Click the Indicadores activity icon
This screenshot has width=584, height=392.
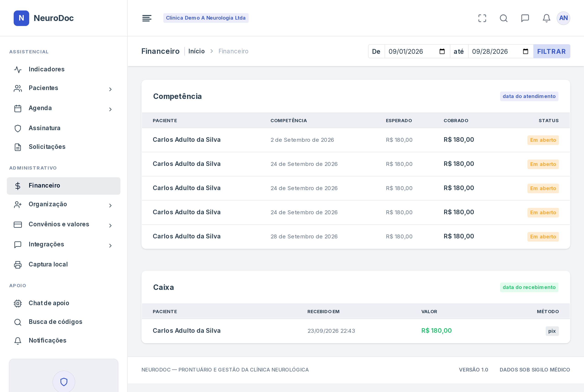18,70
